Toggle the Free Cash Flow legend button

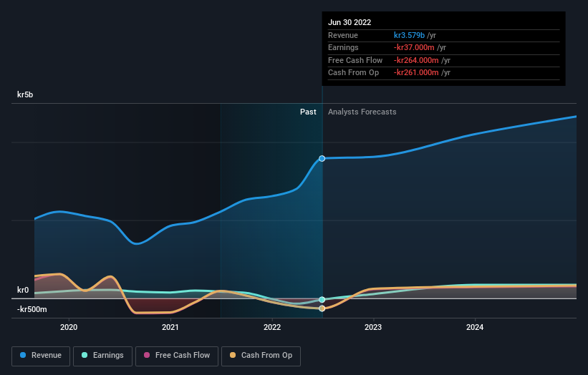pyautogui.click(x=177, y=356)
